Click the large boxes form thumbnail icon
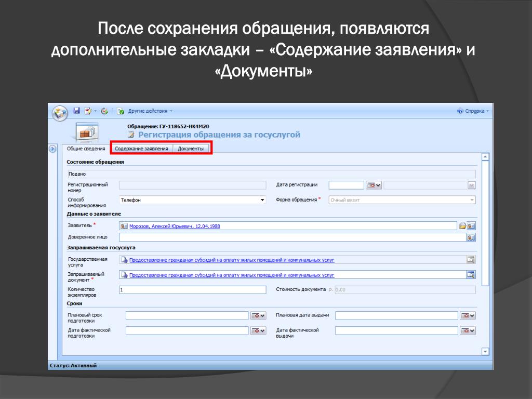532x399 pixels. pos(87,132)
